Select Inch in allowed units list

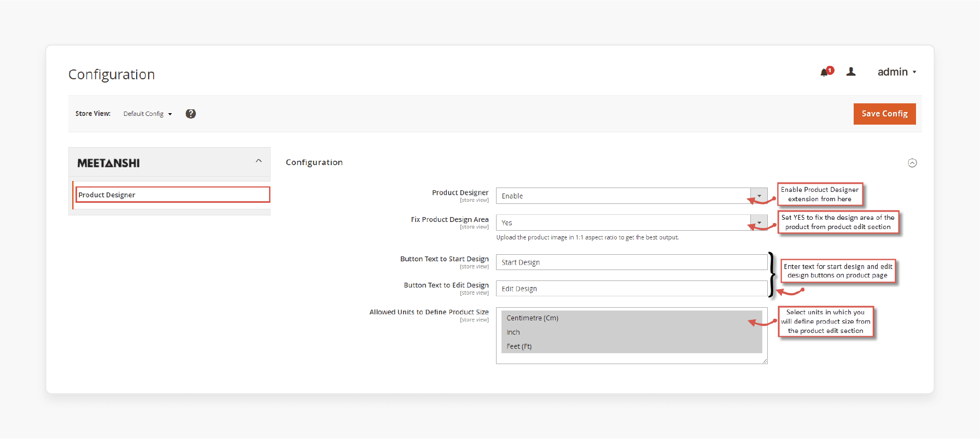tap(632, 332)
